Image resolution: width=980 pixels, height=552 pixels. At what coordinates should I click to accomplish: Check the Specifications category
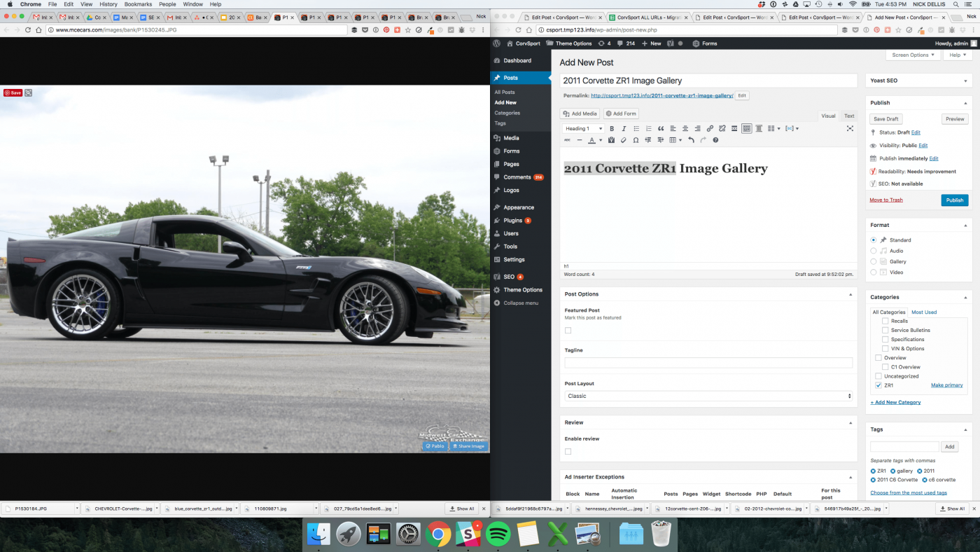click(885, 339)
